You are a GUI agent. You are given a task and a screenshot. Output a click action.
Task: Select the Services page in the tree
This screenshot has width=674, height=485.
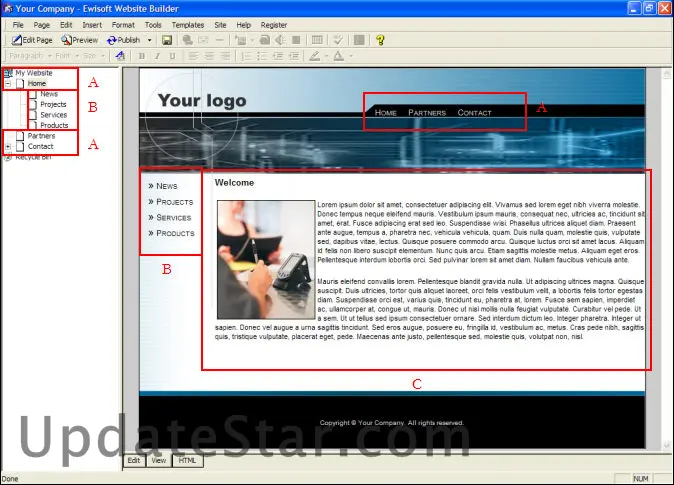click(x=54, y=115)
